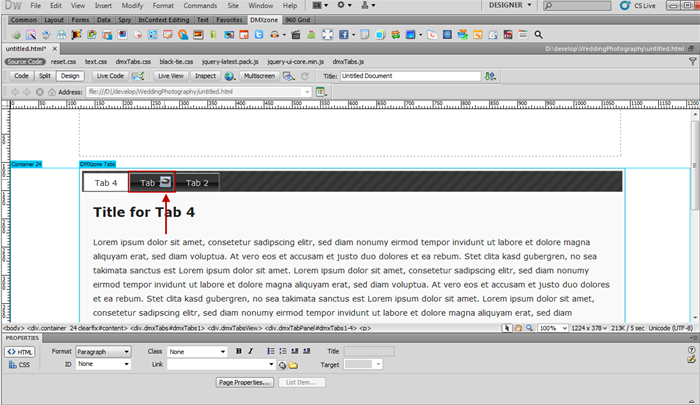The image size is (700, 405).
Task: Toggle Live View mode
Action: pyautogui.click(x=169, y=75)
